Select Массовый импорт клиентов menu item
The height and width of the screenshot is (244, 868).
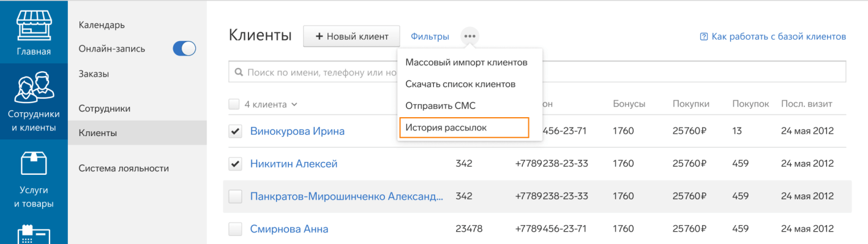(x=466, y=62)
